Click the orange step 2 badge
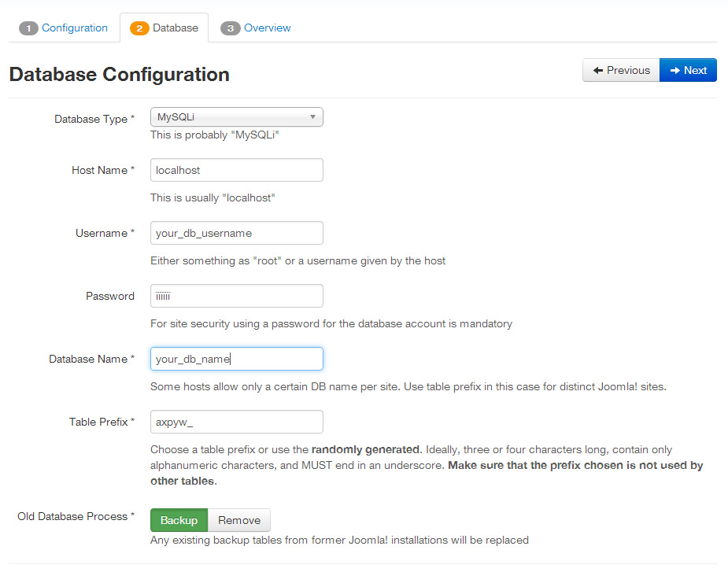 coord(139,28)
